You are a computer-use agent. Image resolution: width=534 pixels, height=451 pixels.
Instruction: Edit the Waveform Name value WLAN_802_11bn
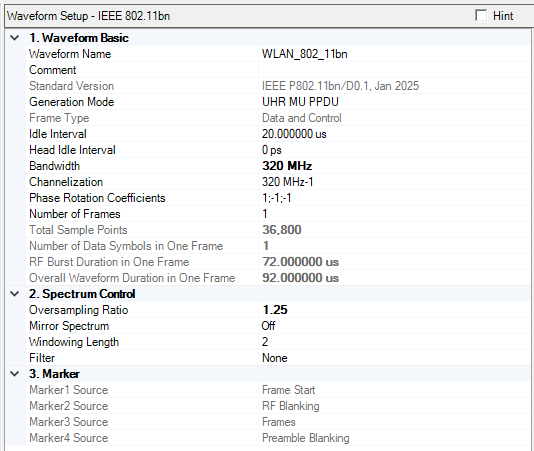coord(394,54)
